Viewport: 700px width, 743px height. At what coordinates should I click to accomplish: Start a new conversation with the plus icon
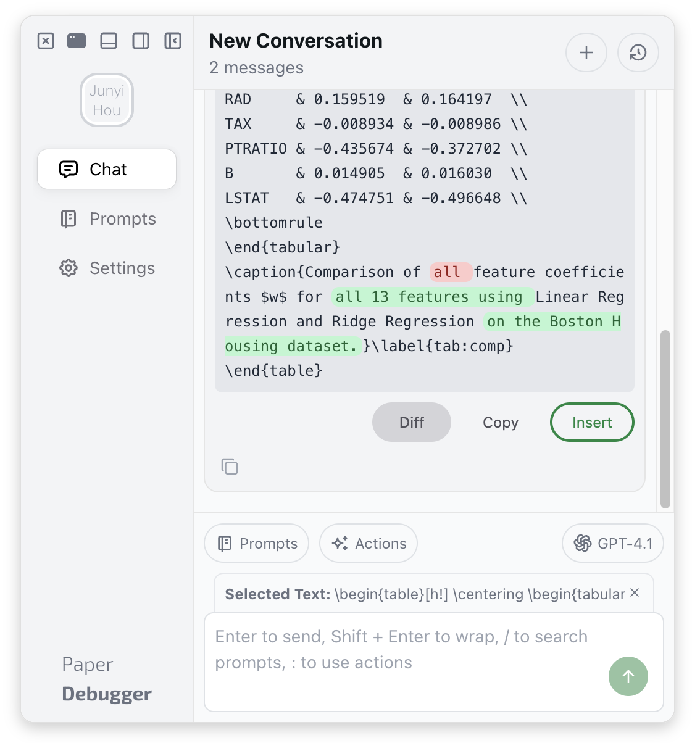[586, 53]
